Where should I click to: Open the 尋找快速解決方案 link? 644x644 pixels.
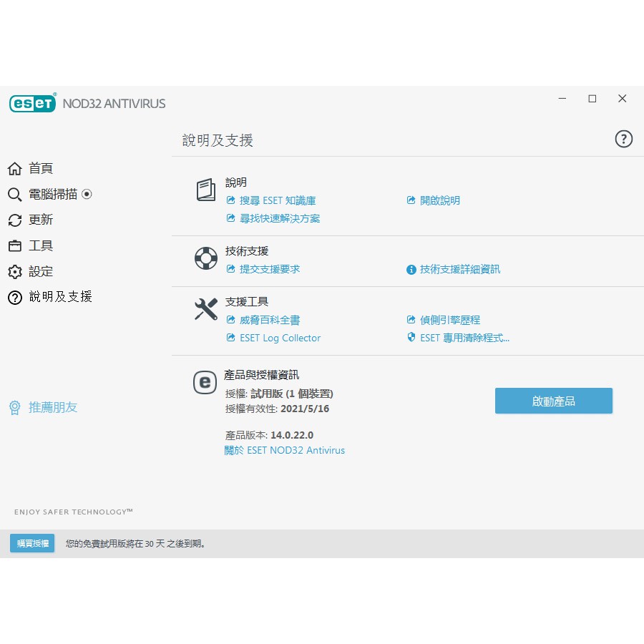click(x=280, y=218)
